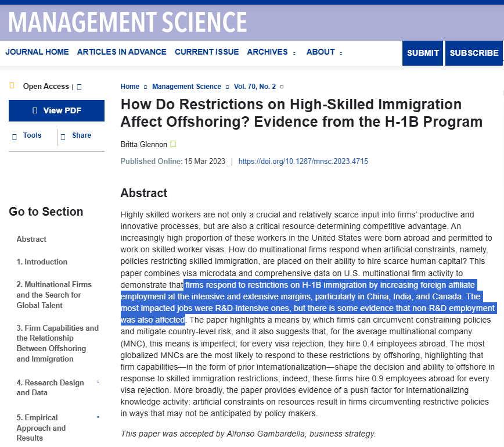Click the Abstract heading
Image resolution: width=504 pixels, height=447 pixels.
pos(143,193)
